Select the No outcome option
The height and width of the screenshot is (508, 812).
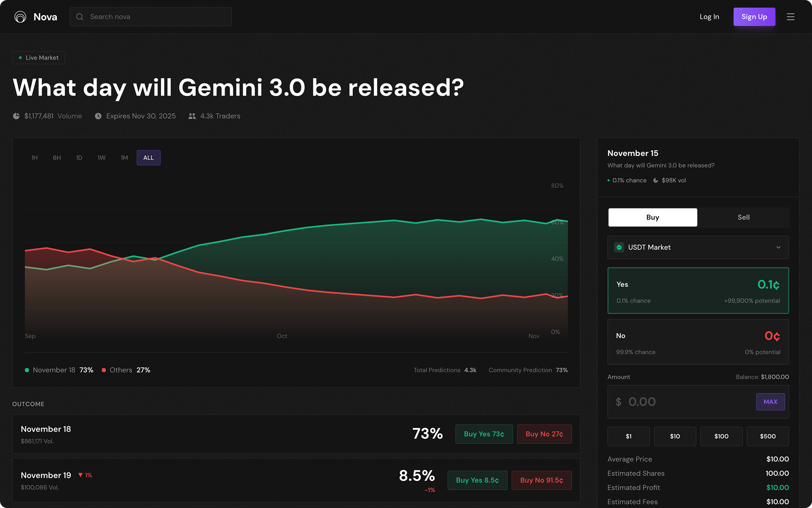coord(698,342)
